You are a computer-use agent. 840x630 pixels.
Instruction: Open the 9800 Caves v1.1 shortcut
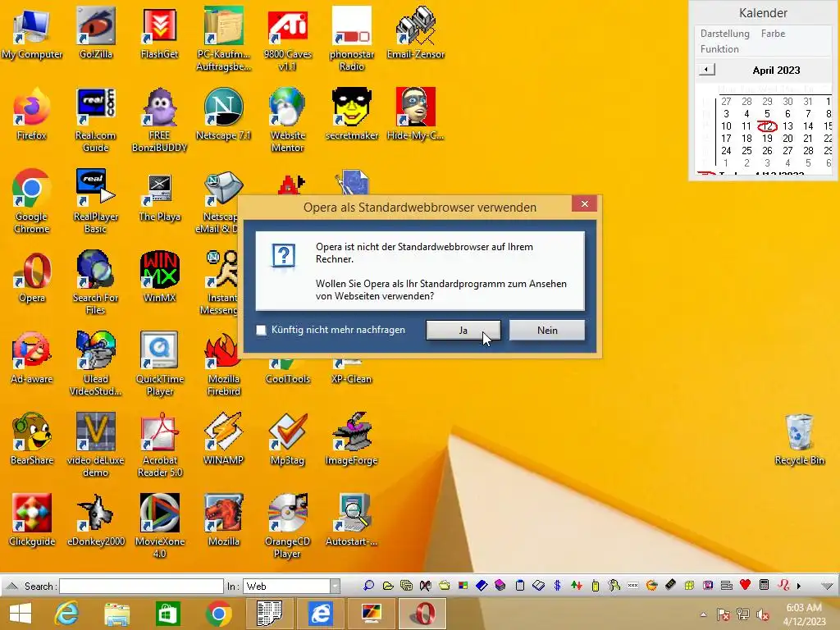click(288, 39)
